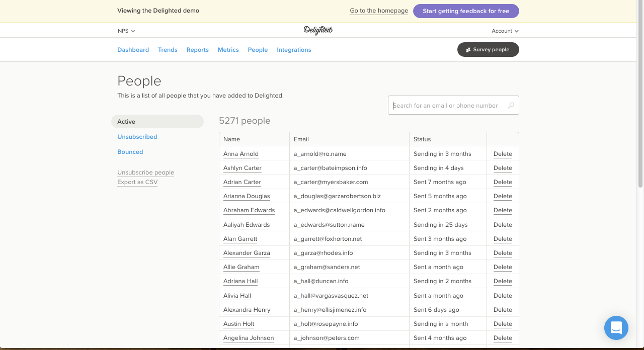This screenshot has height=350, width=644.
Task: Open Allie Graham's profile
Action: 242,267
